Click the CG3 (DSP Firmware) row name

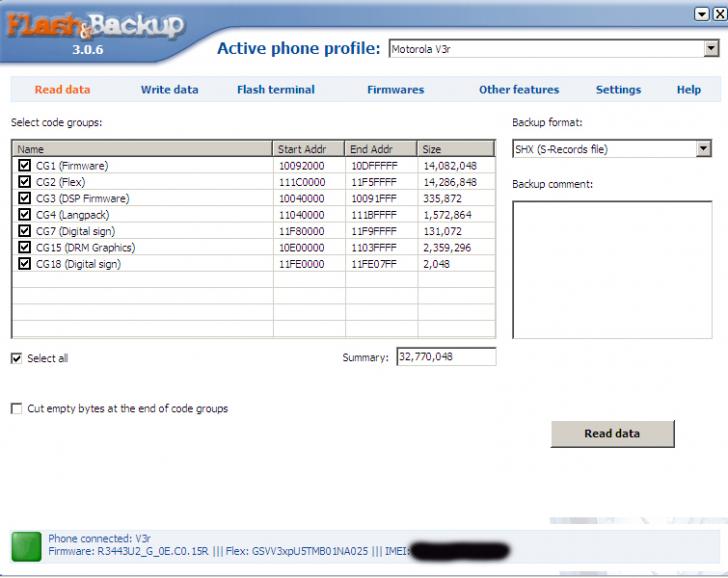(83, 198)
